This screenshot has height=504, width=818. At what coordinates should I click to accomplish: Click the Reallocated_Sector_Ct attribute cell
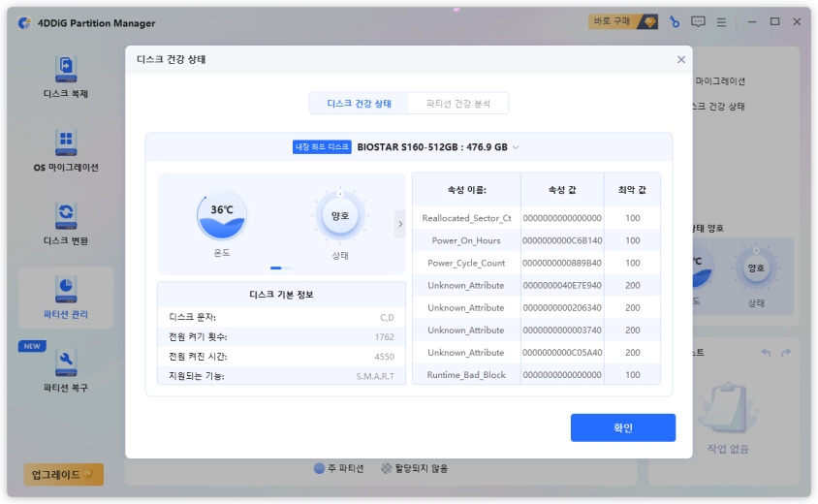(x=466, y=218)
